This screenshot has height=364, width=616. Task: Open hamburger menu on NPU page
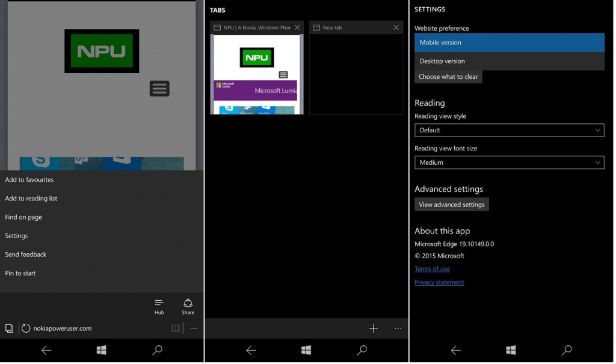point(159,88)
